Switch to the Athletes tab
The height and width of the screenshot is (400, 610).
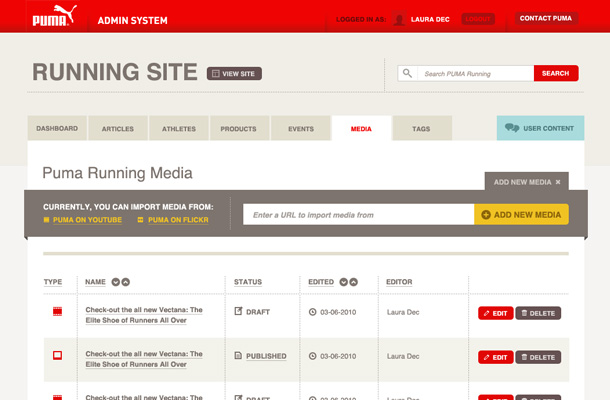(179, 128)
